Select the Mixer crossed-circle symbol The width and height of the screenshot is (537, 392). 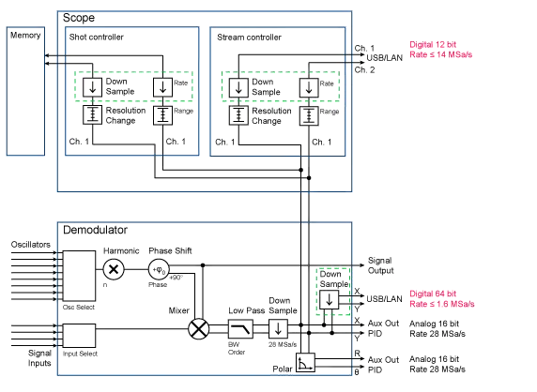[199, 329]
